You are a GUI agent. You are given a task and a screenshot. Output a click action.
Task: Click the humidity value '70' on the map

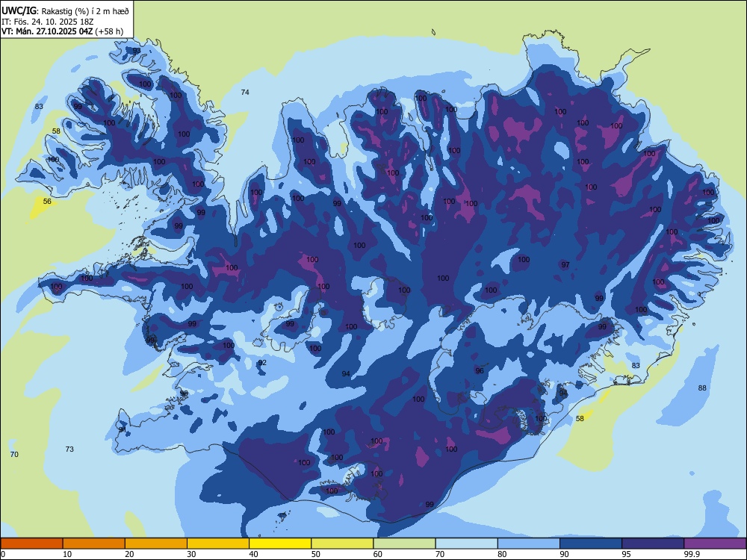click(x=14, y=454)
